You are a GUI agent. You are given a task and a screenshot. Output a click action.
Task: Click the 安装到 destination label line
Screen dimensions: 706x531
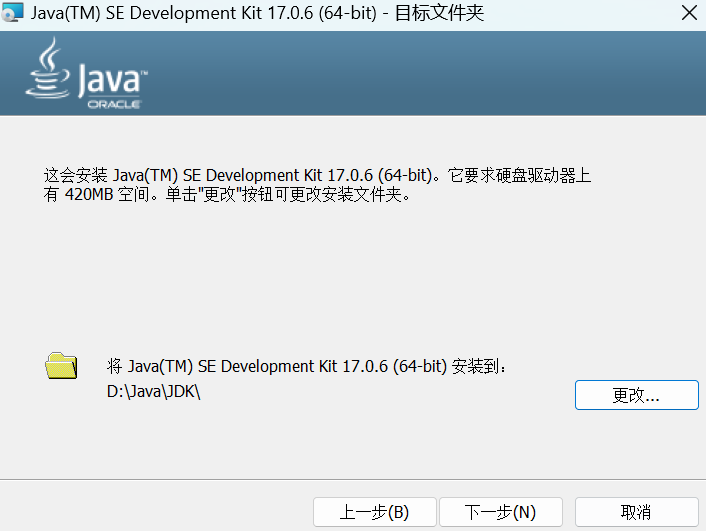click(308, 367)
